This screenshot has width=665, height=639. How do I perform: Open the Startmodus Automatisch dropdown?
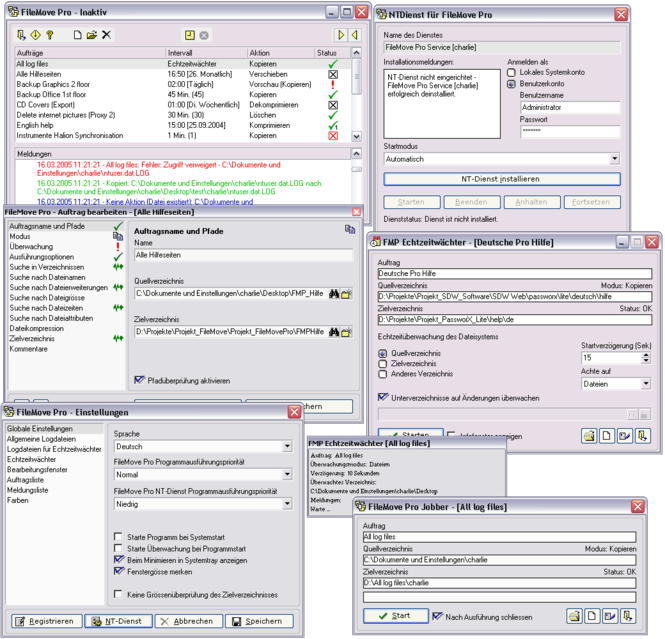pyautogui.click(x=615, y=159)
